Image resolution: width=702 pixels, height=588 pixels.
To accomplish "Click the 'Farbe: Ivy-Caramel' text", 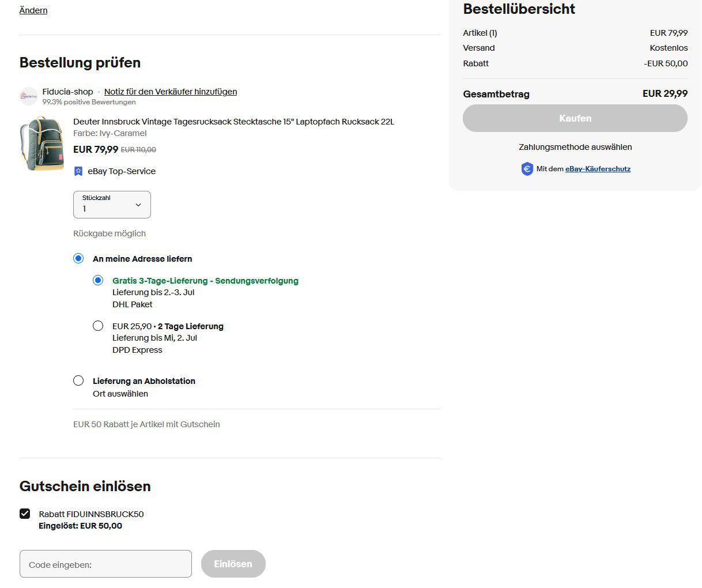I will (110, 133).
